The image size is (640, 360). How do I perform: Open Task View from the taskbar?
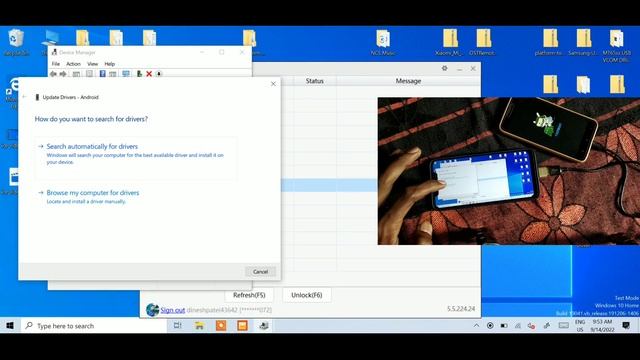tap(178, 326)
